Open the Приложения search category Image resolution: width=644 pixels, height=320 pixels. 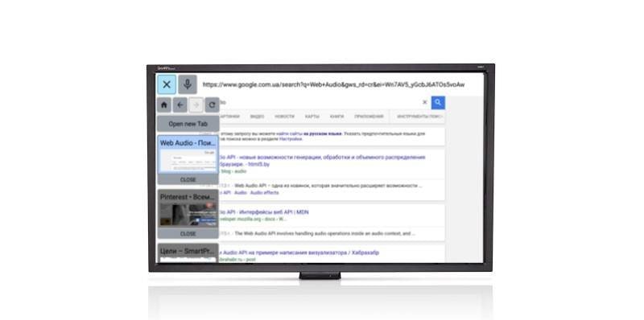[x=369, y=117]
